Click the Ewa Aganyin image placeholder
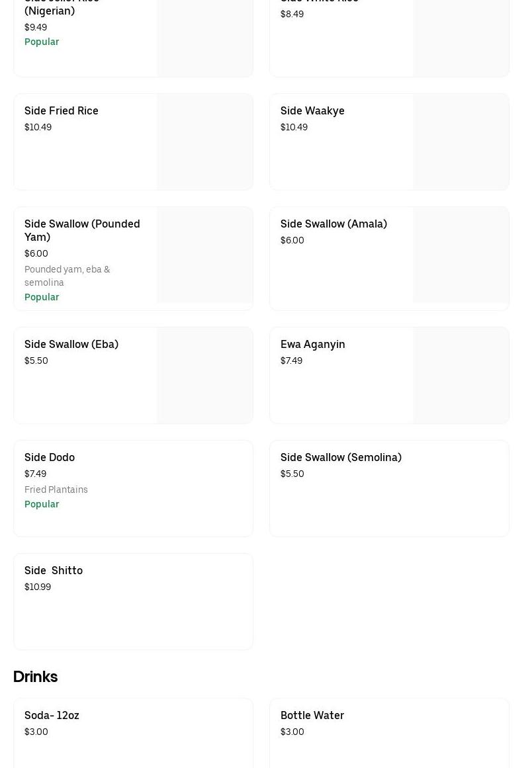The height and width of the screenshot is (768, 532). [461, 375]
